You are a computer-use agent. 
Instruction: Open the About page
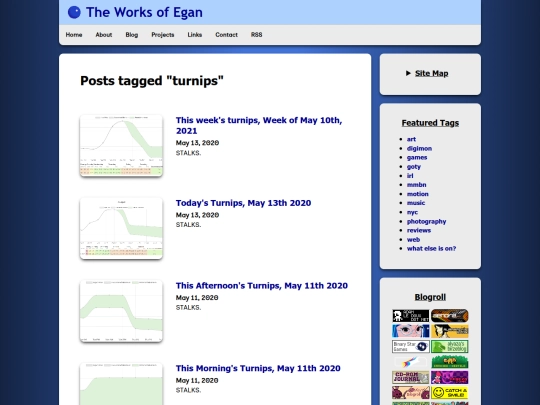(x=104, y=35)
